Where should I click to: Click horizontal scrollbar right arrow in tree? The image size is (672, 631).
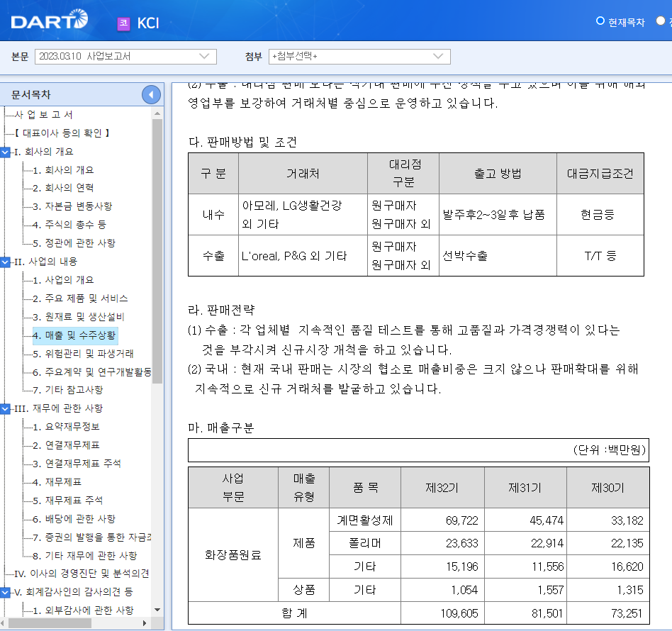pos(145,623)
